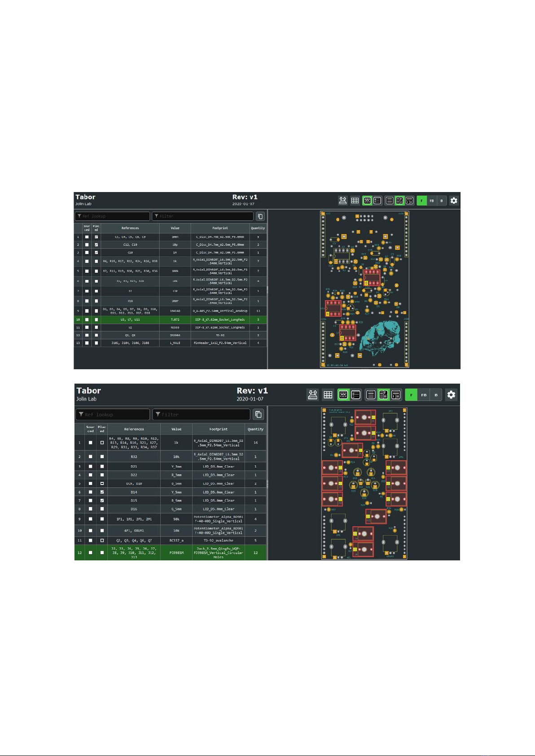Screen dimensions: 535x756
Task: Choose BOM left-right layout icon in lower toolbar
Action: coord(383,395)
